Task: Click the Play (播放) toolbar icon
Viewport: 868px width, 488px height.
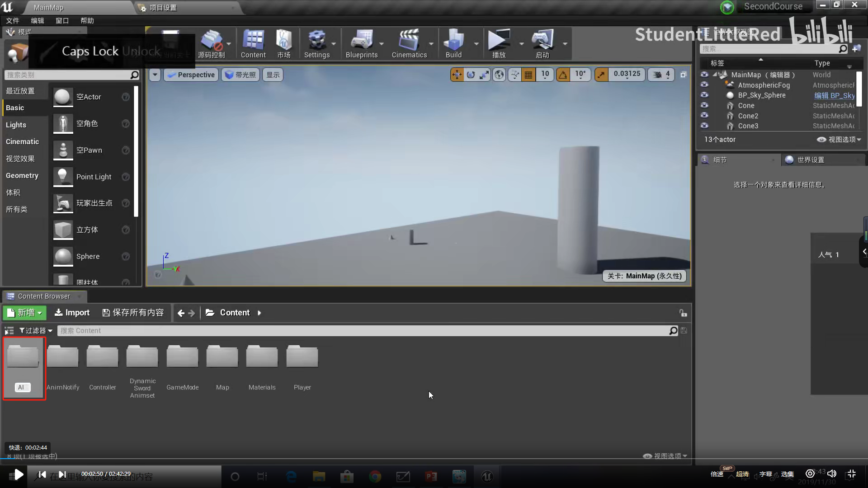Action: [499, 43]
